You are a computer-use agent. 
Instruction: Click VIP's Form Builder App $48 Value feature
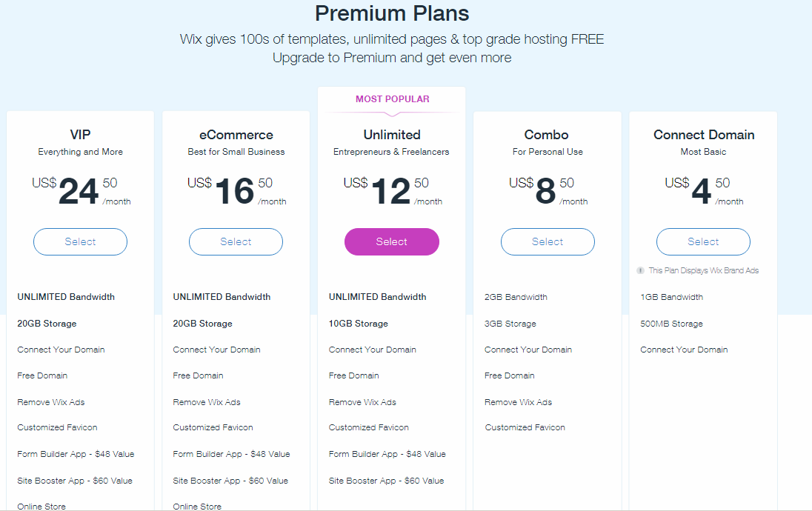[x=76, y=454]
